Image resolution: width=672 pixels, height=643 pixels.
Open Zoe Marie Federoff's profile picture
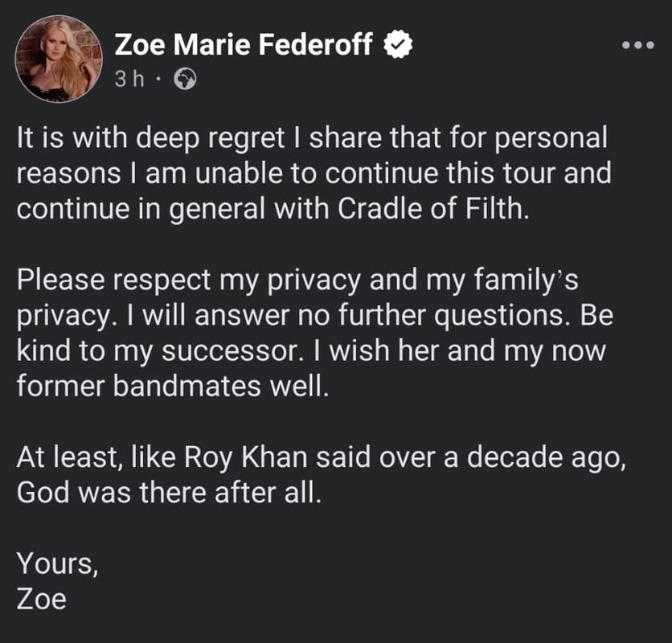click(x=59, y=60)
